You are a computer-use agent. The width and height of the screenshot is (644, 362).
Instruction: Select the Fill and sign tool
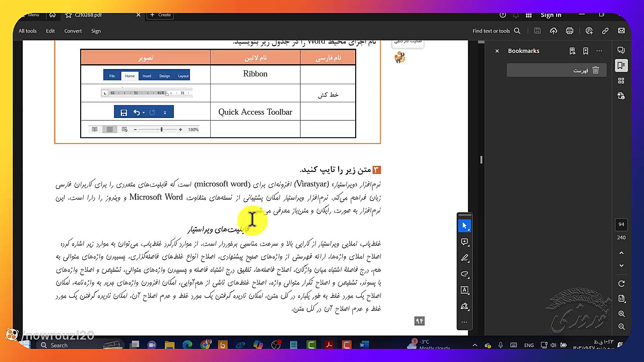[x=465, y=306]
